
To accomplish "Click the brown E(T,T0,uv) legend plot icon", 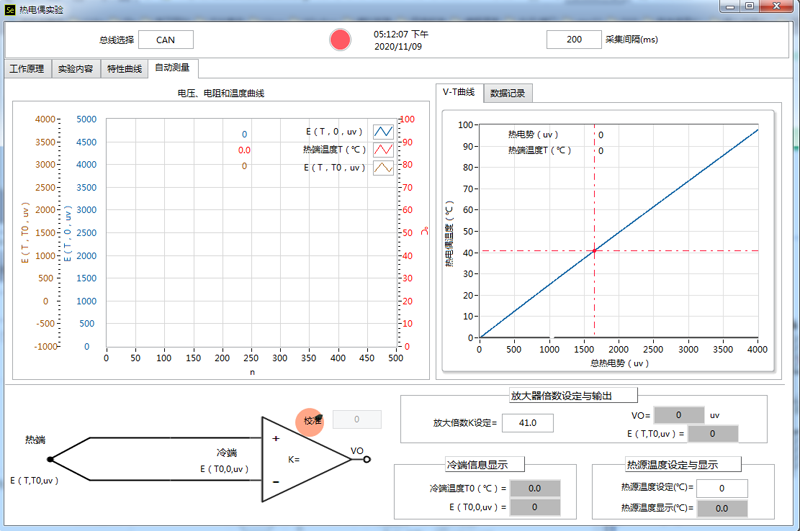I will tap(383, 168).
